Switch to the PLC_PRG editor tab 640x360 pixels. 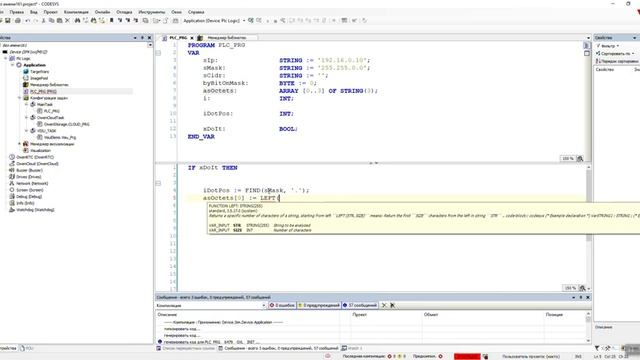coord(178,38)
